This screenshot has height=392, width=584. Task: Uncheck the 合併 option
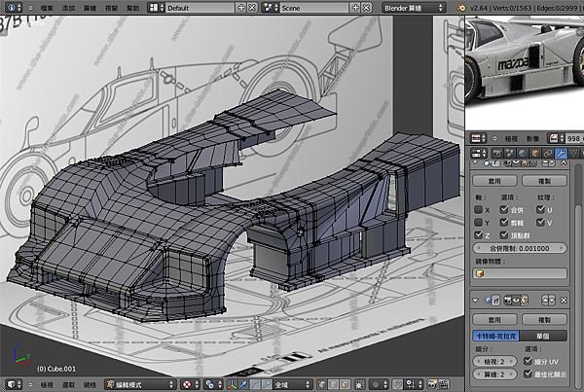(x=504, y=209)
